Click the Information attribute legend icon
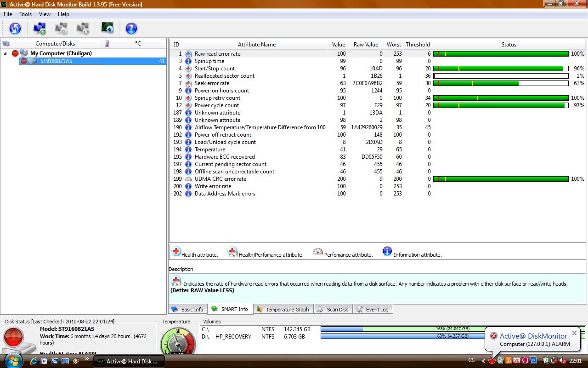This screenshot has height=368, width=588. point(387,251)
